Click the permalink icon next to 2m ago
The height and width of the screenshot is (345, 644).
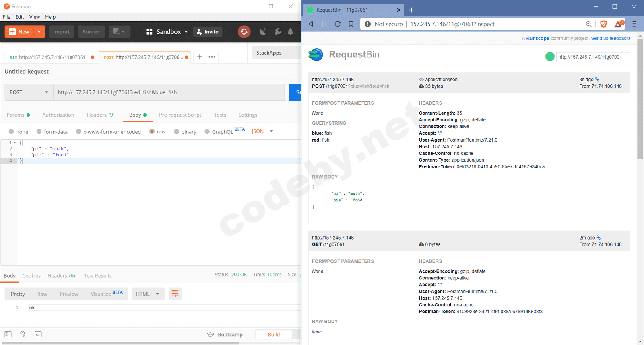(x=599, y=238)
